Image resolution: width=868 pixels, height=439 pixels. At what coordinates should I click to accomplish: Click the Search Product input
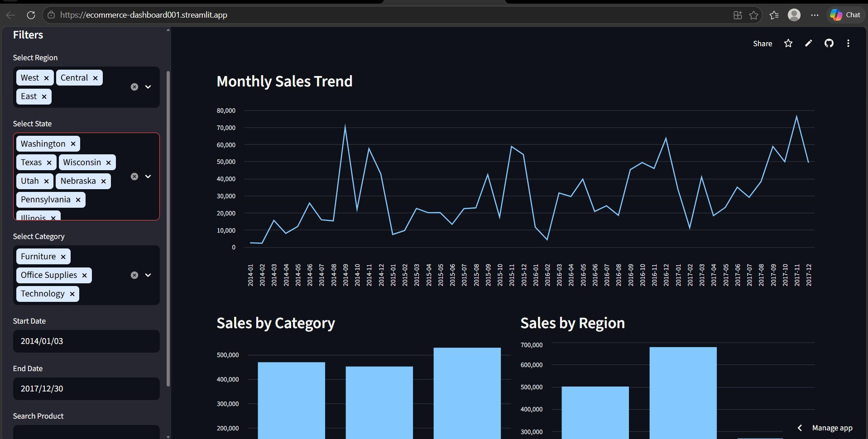point(86,432)
